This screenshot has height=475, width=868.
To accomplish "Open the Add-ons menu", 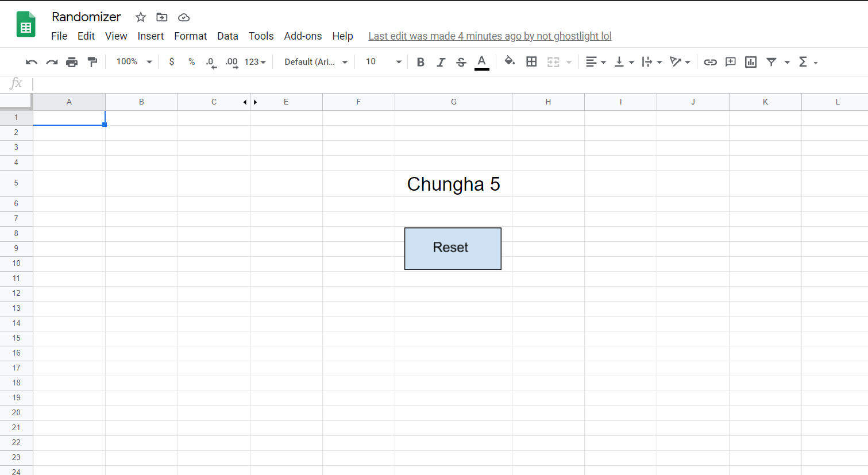I will point(303,36).
